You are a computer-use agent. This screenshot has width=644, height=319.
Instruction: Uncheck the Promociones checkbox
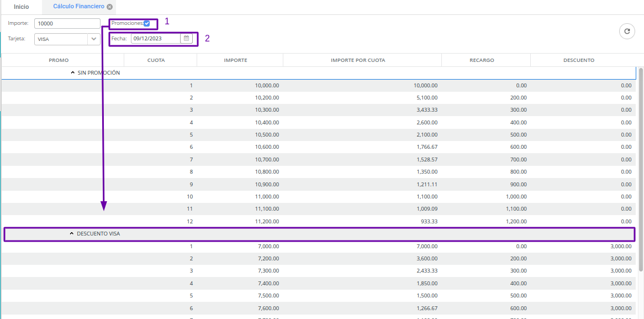[x=146, y=24]
